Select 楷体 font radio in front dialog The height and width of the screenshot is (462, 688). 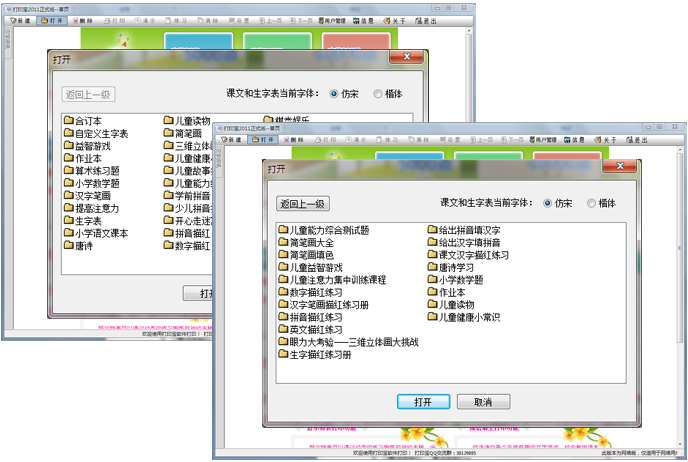pyautogui.click(x=592, y=203)
